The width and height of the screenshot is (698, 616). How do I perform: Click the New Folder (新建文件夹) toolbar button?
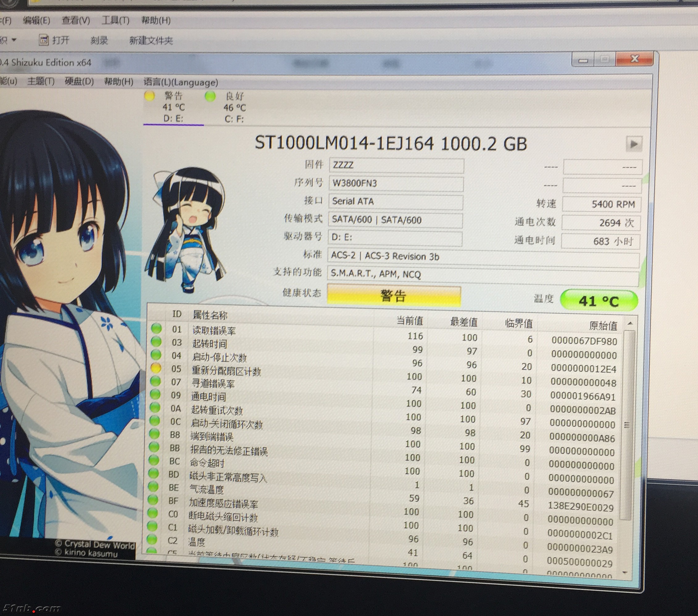[151, 41]
